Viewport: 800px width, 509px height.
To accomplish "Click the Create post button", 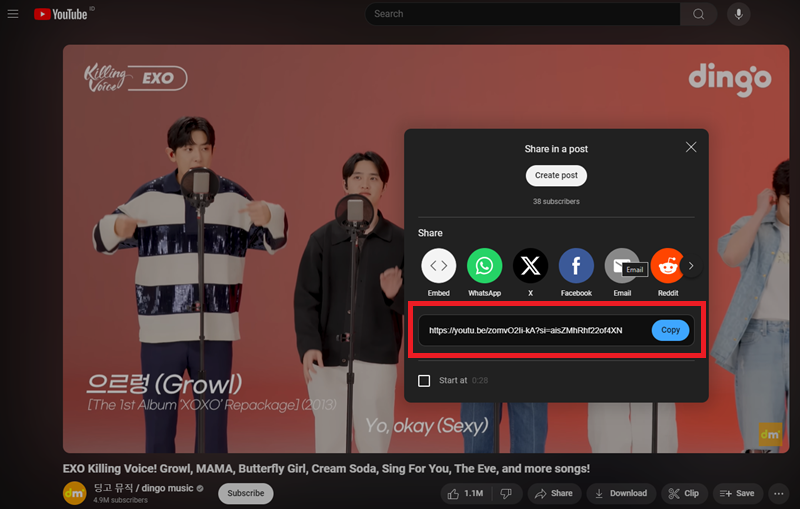I will [x=556, y=175].
